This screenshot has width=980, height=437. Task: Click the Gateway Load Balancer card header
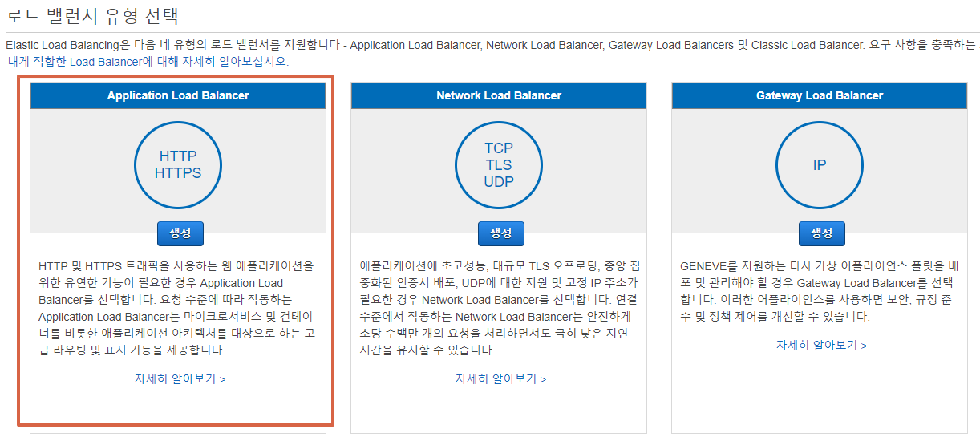[820, 95]
